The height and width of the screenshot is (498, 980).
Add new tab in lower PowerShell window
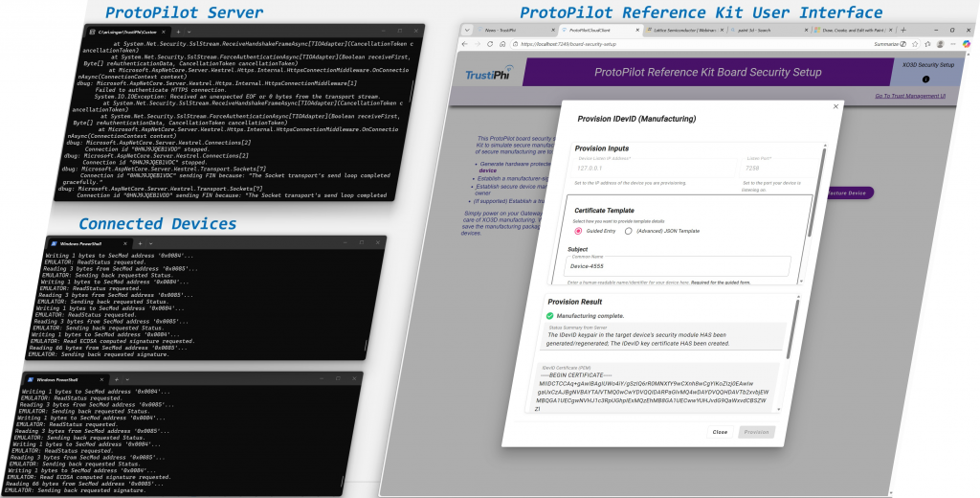[116, 379]
